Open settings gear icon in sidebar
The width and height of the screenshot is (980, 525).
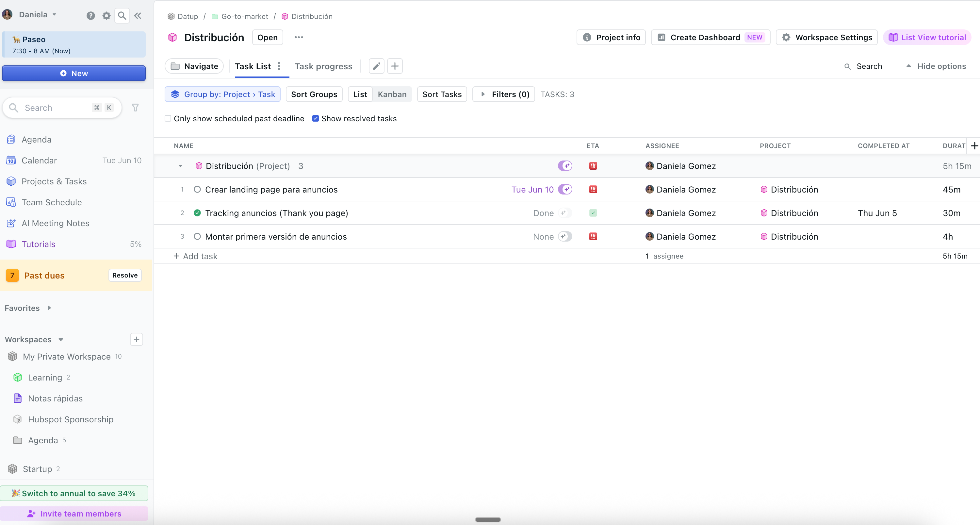coord(106,16)
